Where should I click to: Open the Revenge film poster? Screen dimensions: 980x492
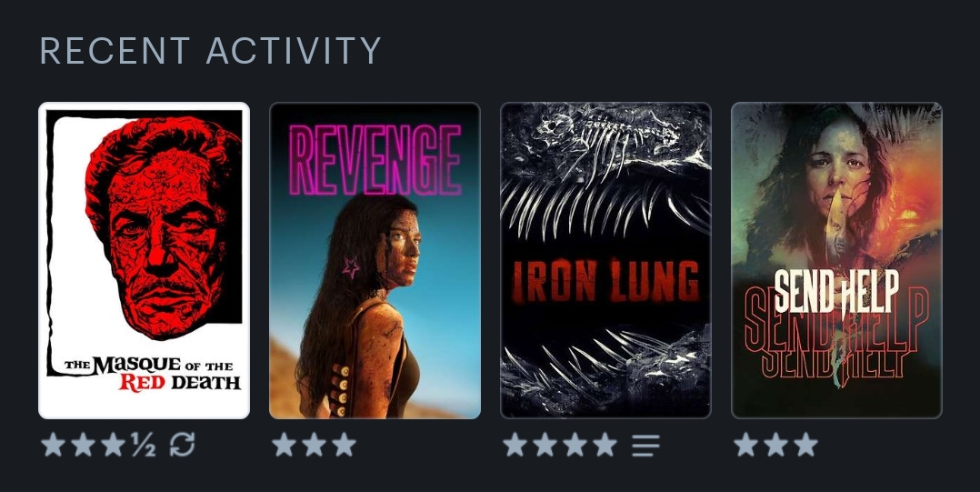pyautogui.click(x=375, y=261)
